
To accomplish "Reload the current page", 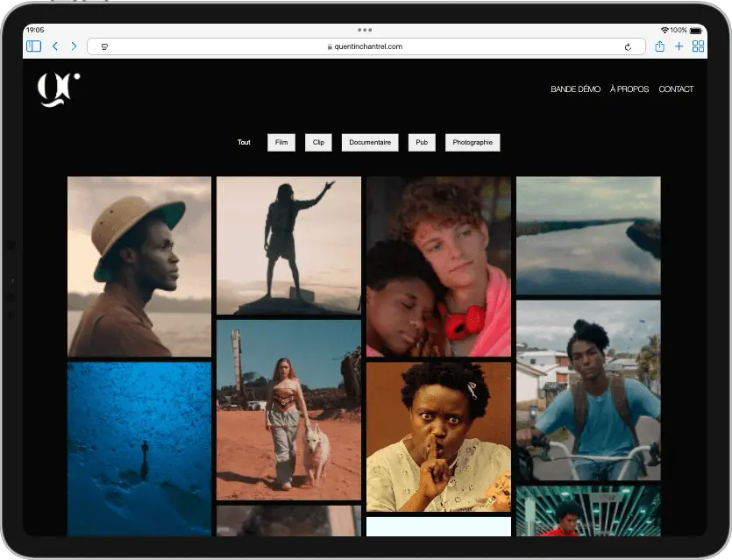I will tap(628, 46).
